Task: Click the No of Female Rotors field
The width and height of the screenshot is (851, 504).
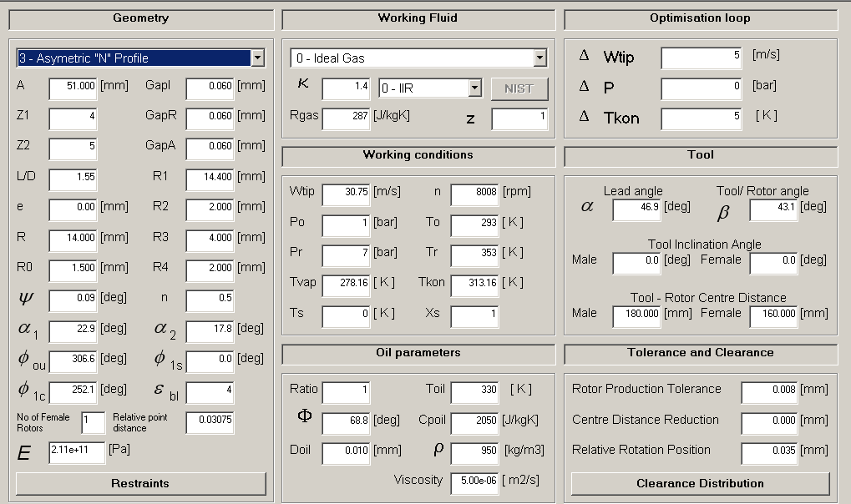Action: (93, 422)
